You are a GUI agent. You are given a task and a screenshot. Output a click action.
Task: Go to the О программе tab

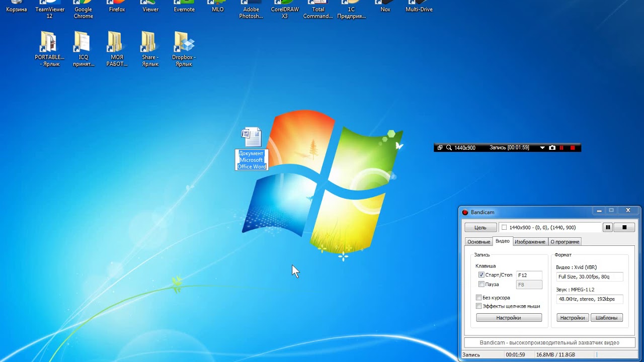pos(565,242)
